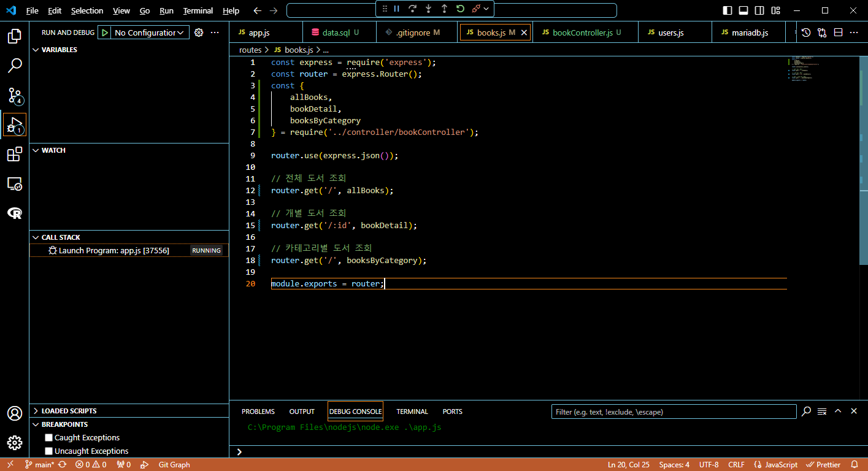Open the Terminal menu
868x471 pixels.
pos(198,11)
